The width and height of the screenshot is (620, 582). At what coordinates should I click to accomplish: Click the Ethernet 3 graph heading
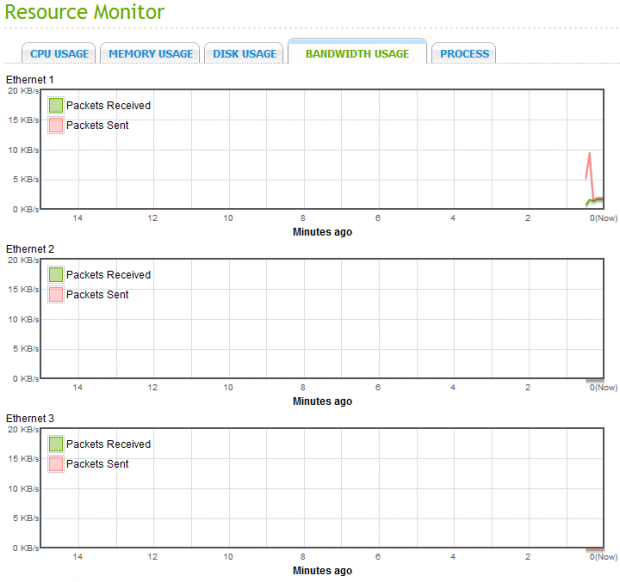(x=30, y=418)
